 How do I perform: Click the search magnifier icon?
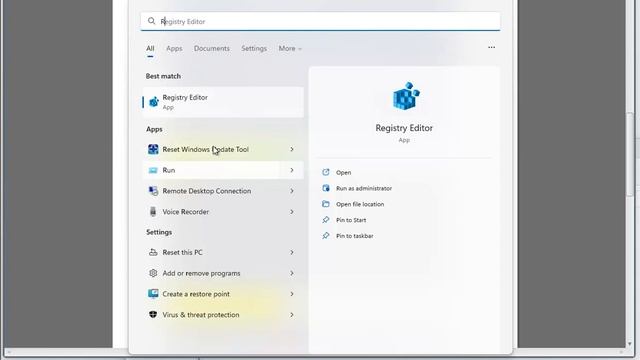[151, 21]
